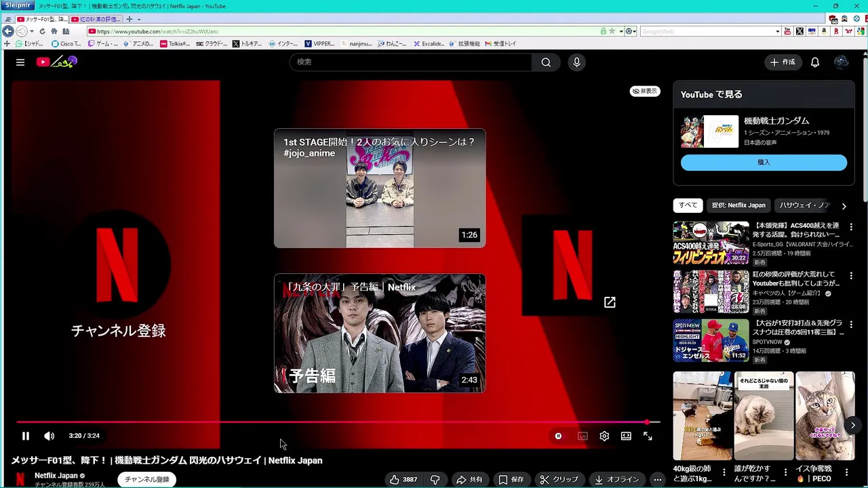The image size is (868, 488).
Task: Hide end screen cards with 非表示
Action: pyautogui.click(x=645, y=91)
